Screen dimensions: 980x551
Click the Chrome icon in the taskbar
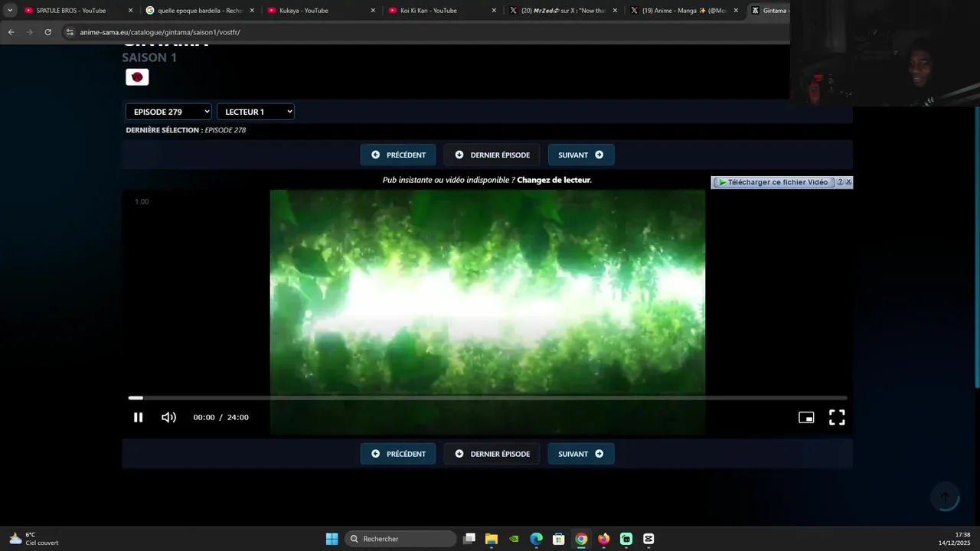point(581,539)
